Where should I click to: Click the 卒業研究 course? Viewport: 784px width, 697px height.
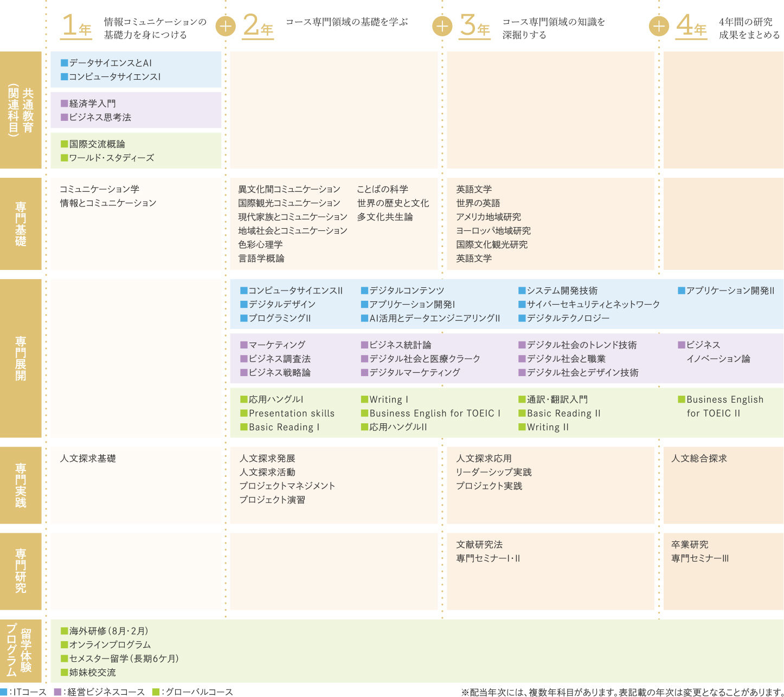click(690, 545)
